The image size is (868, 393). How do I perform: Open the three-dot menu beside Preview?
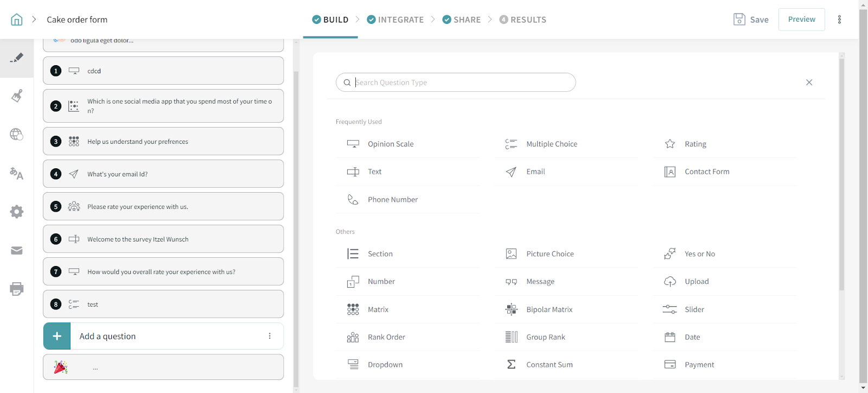click(839, 20)
